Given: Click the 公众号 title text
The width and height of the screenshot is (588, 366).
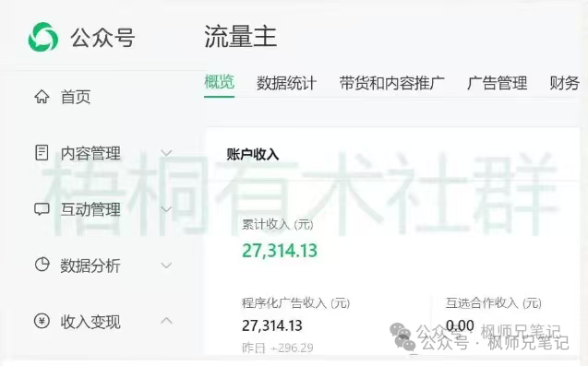Looking at the screenshot, I should [102, 38].
